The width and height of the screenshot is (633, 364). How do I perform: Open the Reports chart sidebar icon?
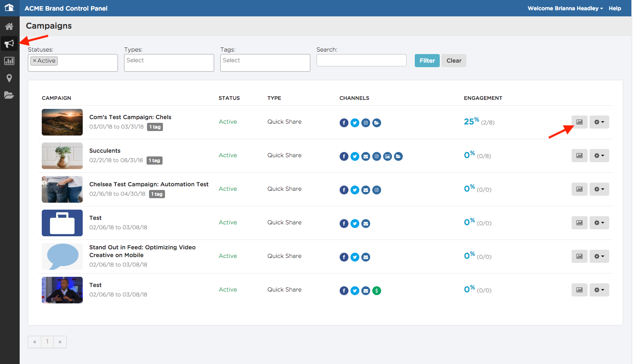point(9,61)
